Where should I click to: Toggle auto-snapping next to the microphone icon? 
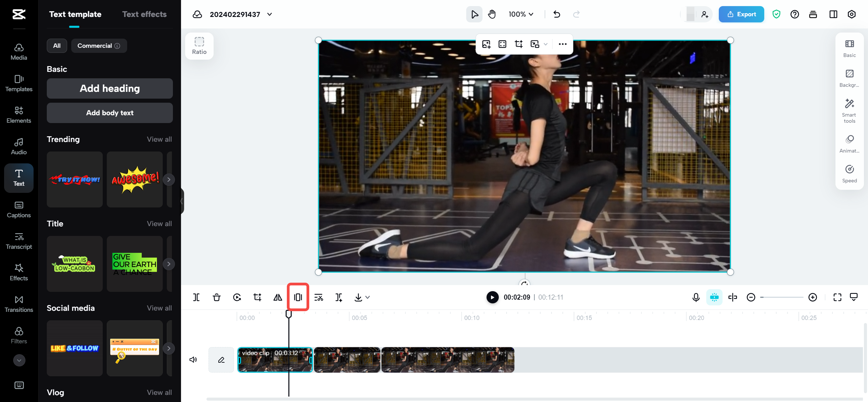pyautogui.click(x=714, y=297)
